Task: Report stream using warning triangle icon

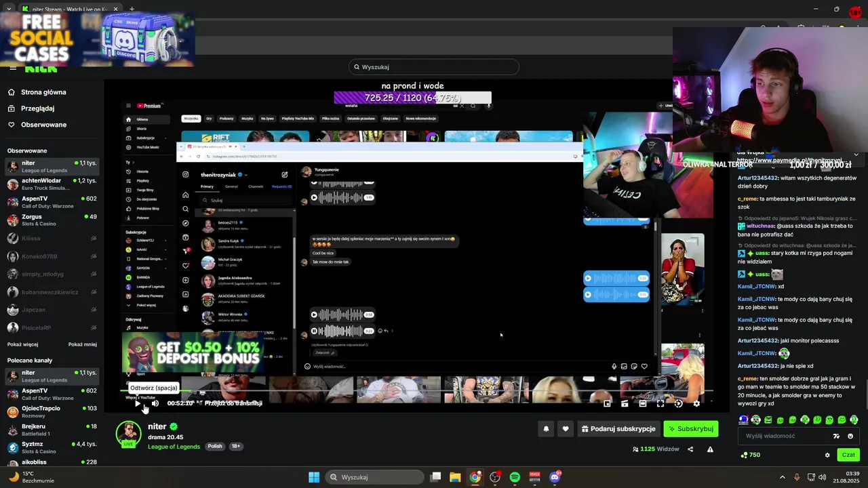Action: pos(710,449)
